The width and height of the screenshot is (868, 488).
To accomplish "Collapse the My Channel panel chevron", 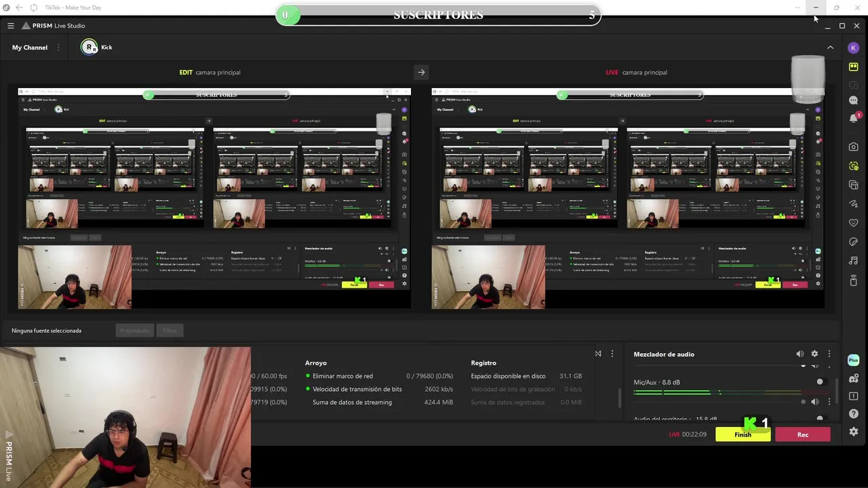I will (830, 47).
